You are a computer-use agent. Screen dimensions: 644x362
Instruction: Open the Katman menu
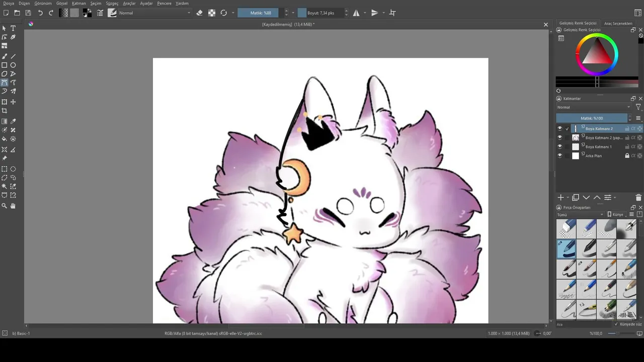[79, 4]
